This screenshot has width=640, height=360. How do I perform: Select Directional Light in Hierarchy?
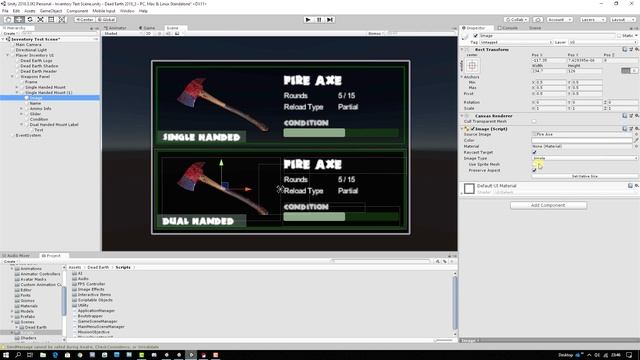31,50
